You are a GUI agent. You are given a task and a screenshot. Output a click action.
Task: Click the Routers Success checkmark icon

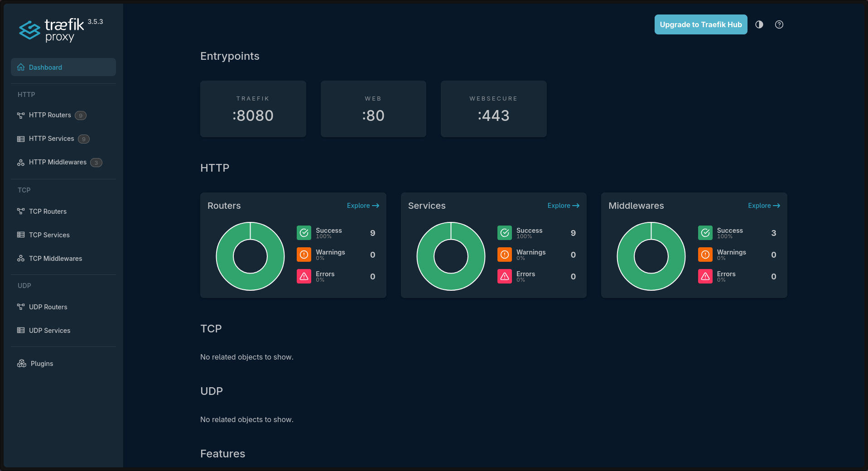304,233
